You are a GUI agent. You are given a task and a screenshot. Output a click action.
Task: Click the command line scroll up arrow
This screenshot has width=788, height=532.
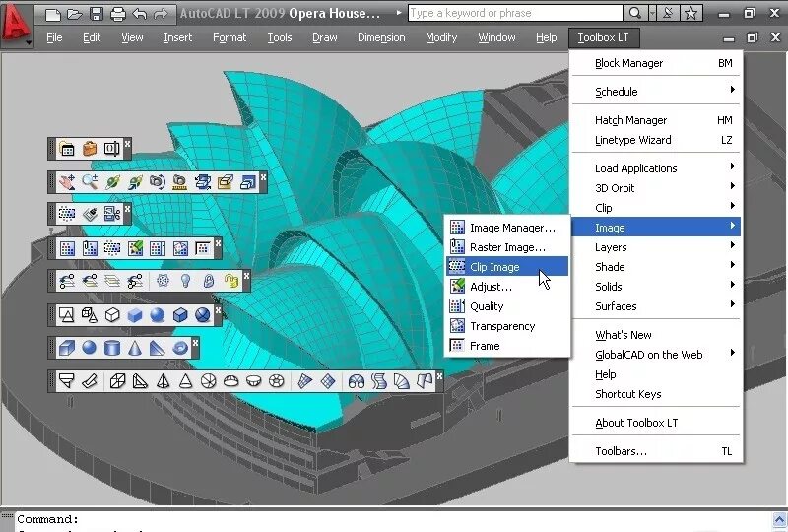[779, 519]
